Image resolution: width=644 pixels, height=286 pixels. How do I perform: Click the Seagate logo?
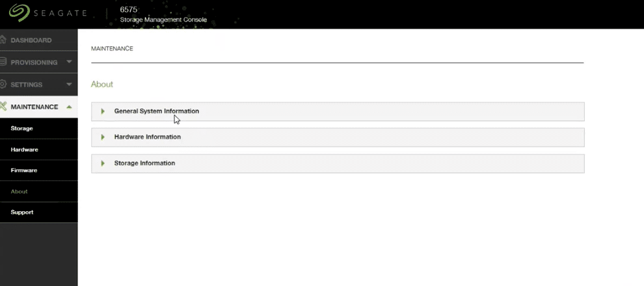47,13
